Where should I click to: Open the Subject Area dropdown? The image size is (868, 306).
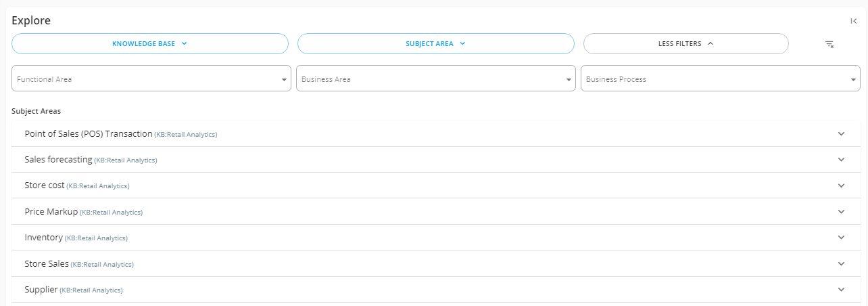coord(436,43)
